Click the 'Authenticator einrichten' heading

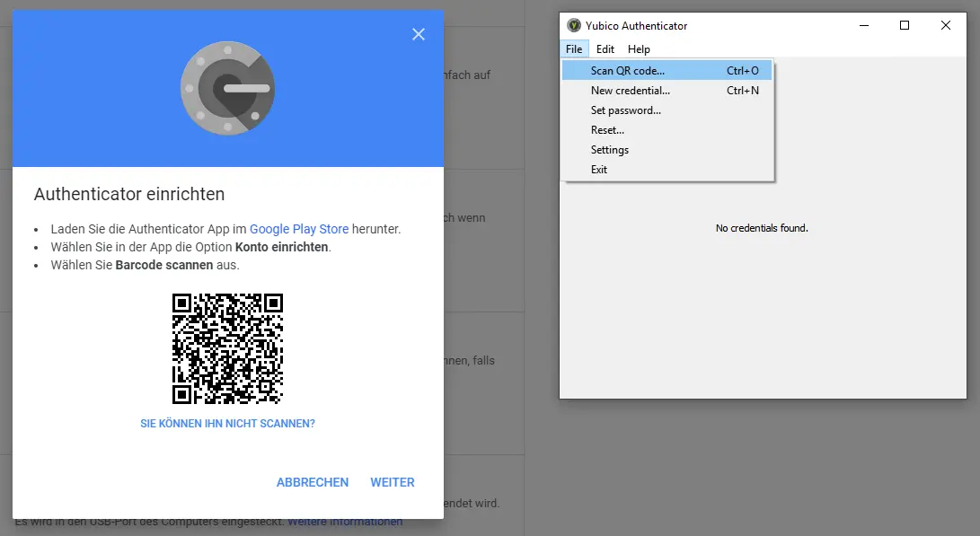click(129, 194)
